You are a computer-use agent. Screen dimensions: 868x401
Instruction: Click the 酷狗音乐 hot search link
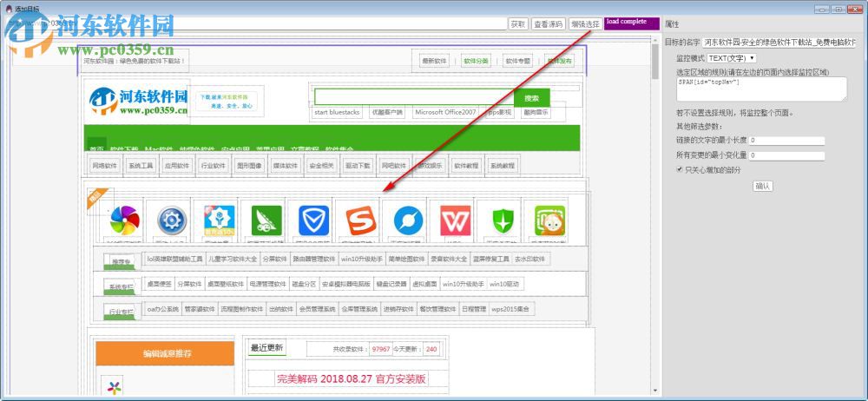click(x=536, y=113)
